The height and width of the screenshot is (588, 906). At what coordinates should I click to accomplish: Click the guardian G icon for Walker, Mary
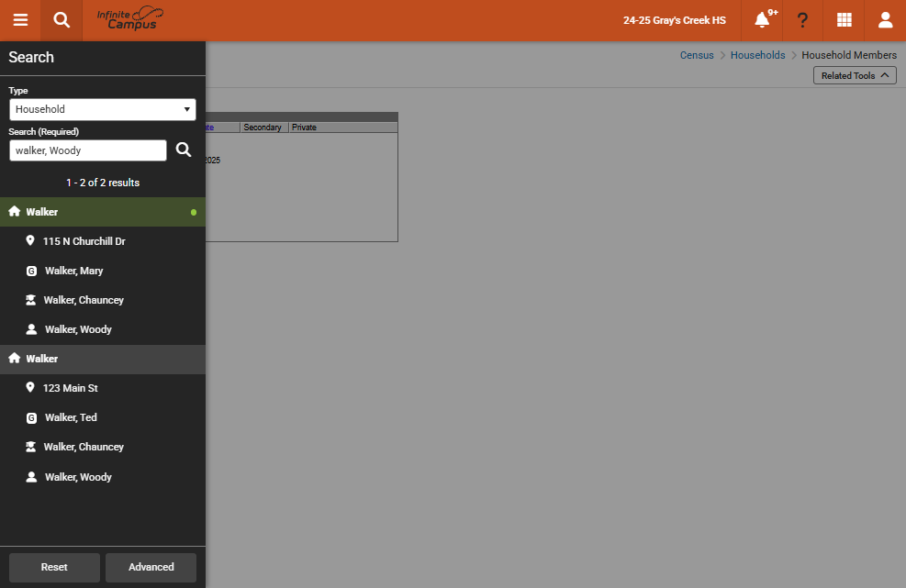32,271
